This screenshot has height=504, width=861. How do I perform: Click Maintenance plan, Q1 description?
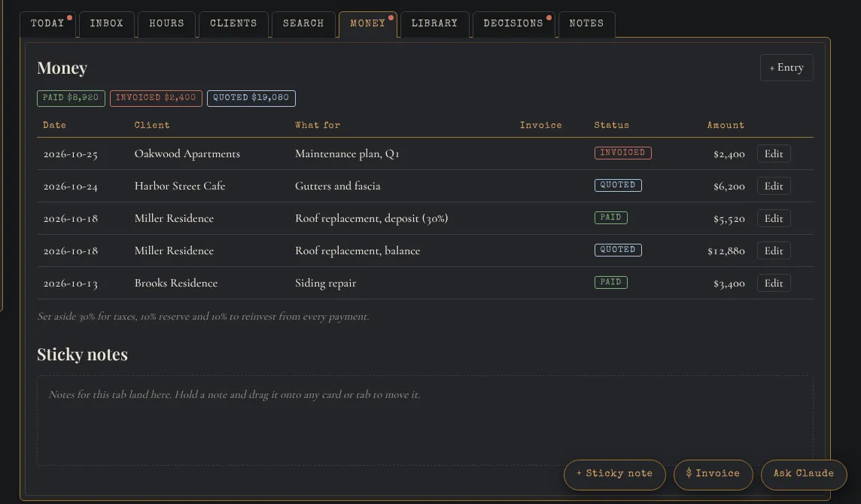(347, 153)
